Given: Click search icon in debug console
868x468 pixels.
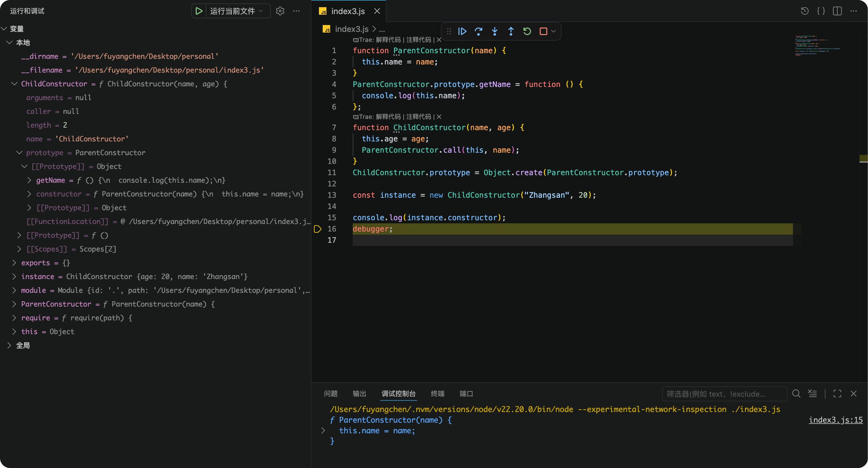Looking at the screenshot, I should [796, 394].
